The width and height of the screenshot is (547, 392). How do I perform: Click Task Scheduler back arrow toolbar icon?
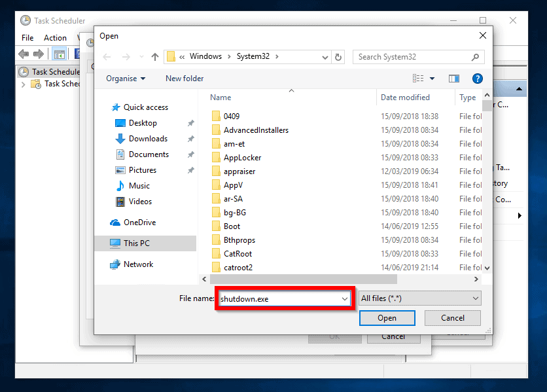coord(24,54)
